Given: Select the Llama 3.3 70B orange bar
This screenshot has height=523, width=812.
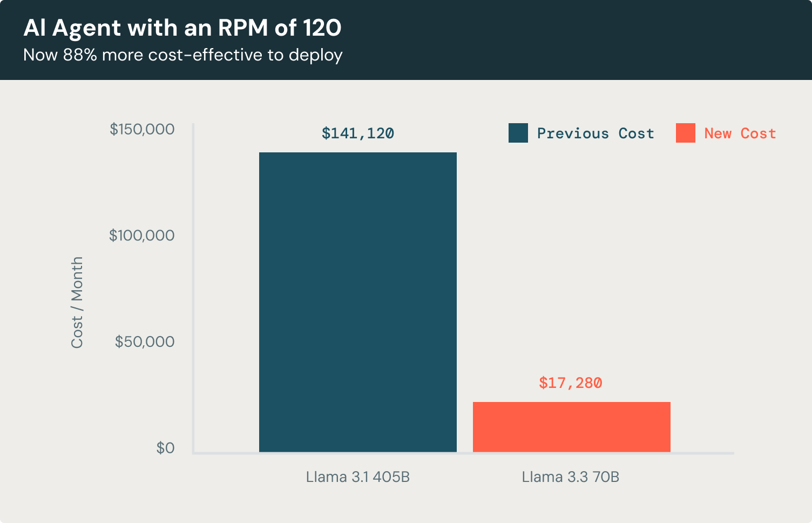Looking at the screenshot, I should point(572,427).
